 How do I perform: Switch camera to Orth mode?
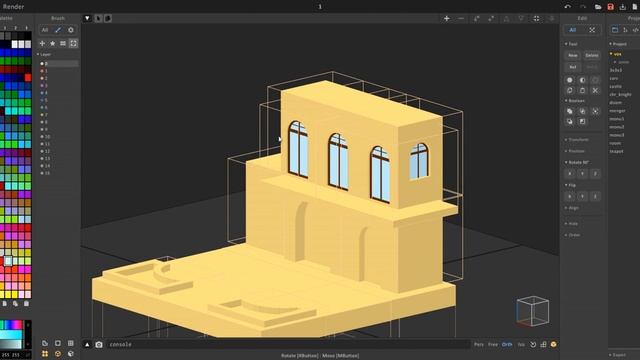pyautogui.click(x=507, y=344)
